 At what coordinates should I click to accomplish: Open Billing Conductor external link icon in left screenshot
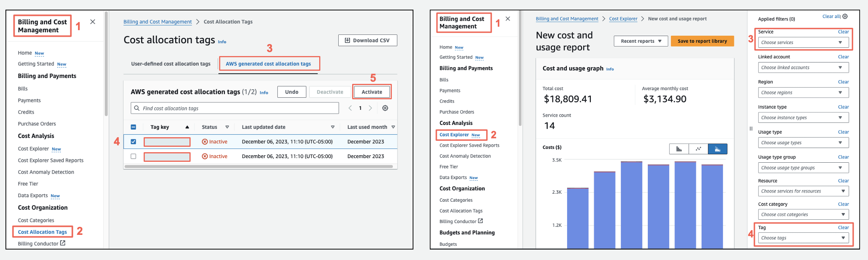click(x=63, y=243)
